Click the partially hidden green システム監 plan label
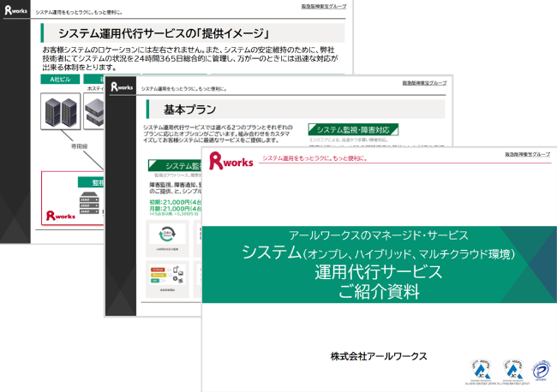Viewport: 557px width, 392px height. (x=175, y=165)
